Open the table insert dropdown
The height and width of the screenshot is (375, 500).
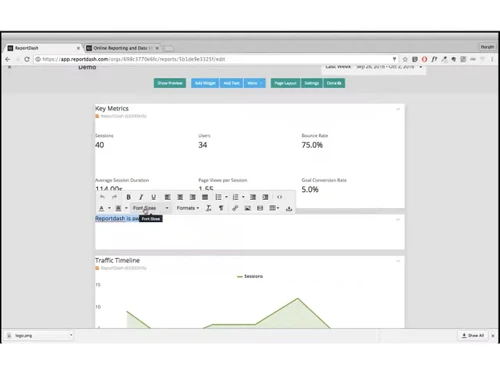click(274, 208)
